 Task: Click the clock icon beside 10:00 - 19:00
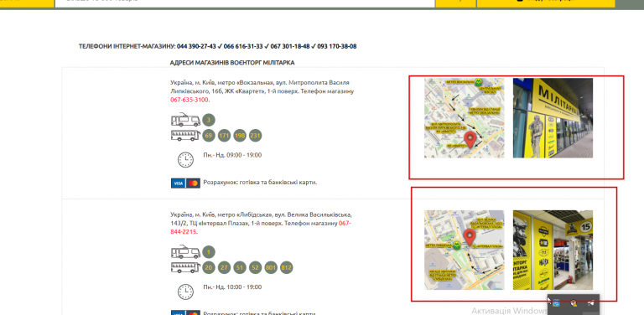tap(185, 292)
